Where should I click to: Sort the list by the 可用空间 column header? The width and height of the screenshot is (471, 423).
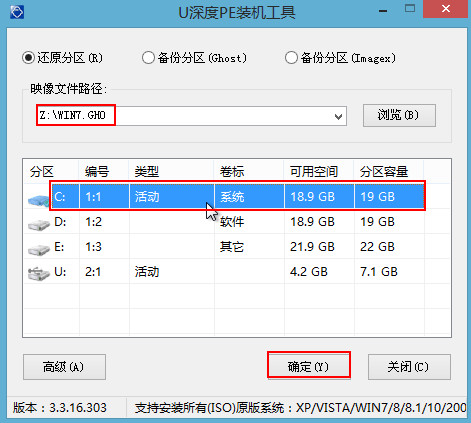tap(314, 172)
